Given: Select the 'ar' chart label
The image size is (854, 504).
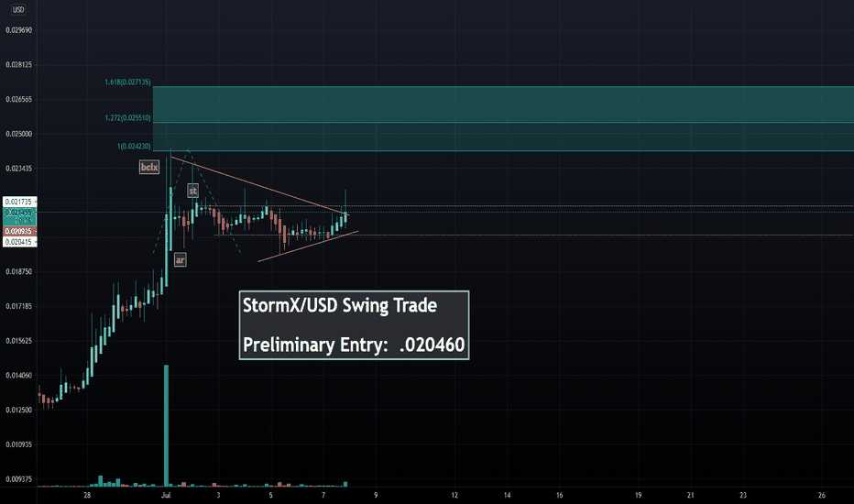Looking at the screenshot, I should (x=181, y=260).
